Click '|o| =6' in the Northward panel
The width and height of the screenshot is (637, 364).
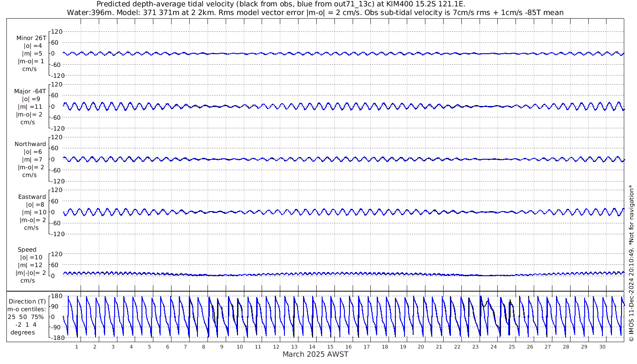point(33,152)
